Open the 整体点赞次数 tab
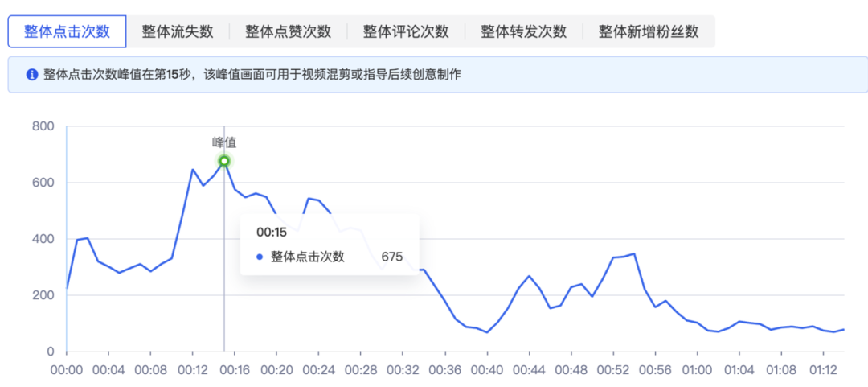The width and height of the screenshot is (868, 387). [x=289, y=31]
